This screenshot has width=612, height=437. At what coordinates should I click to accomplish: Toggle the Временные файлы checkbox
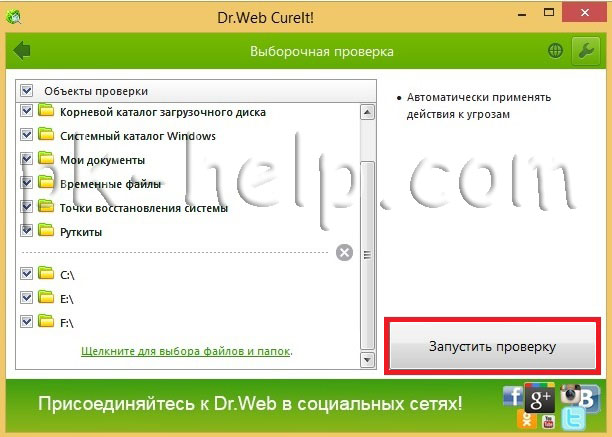26,183
